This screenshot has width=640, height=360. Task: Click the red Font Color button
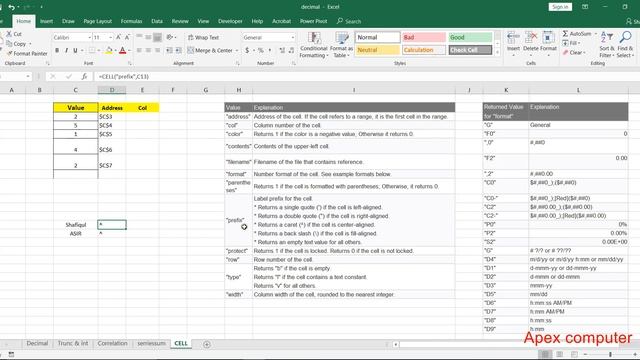(x=122, y=50)
